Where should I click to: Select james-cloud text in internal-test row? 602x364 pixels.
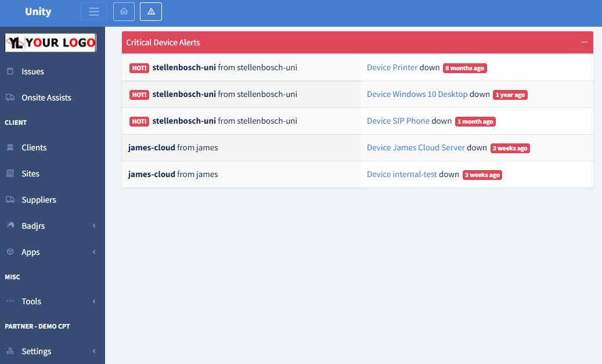pyautogui.click(x=152, y=174)
